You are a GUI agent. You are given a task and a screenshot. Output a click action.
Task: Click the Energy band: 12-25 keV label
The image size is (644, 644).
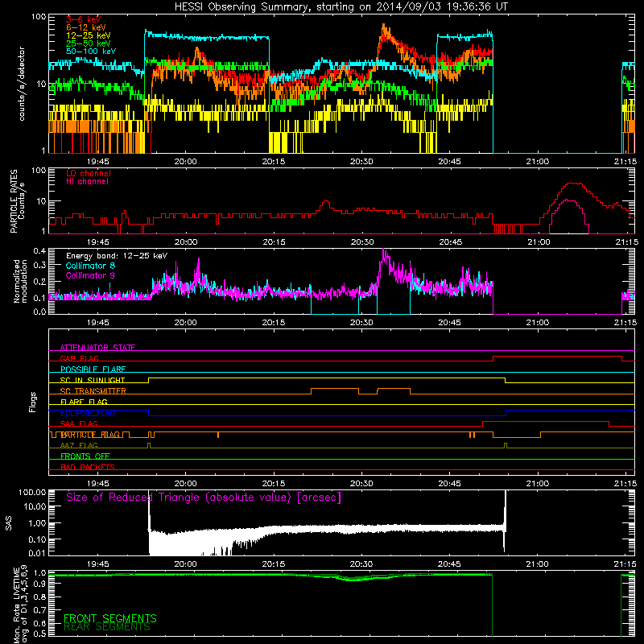tap(117, 256)
